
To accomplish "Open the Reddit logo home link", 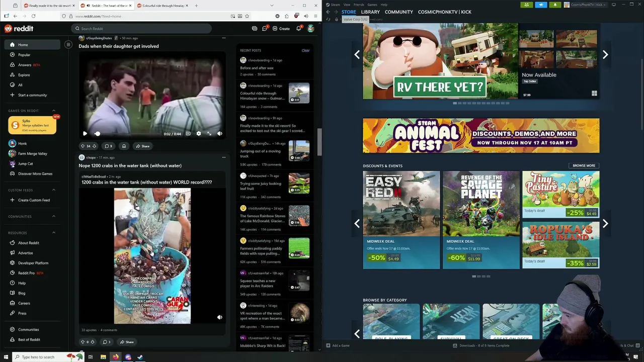I will 19,29.
